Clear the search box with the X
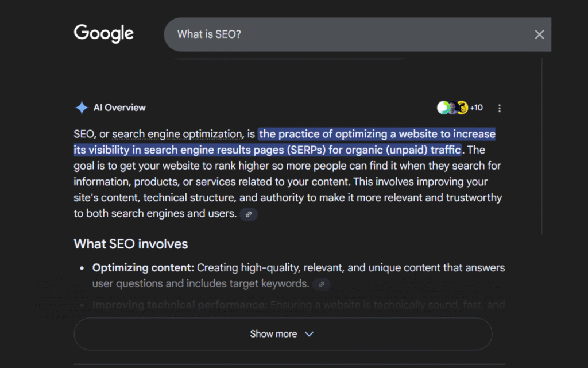The width and height of the screenshot is (588, 368). click(x=539, y=34)
